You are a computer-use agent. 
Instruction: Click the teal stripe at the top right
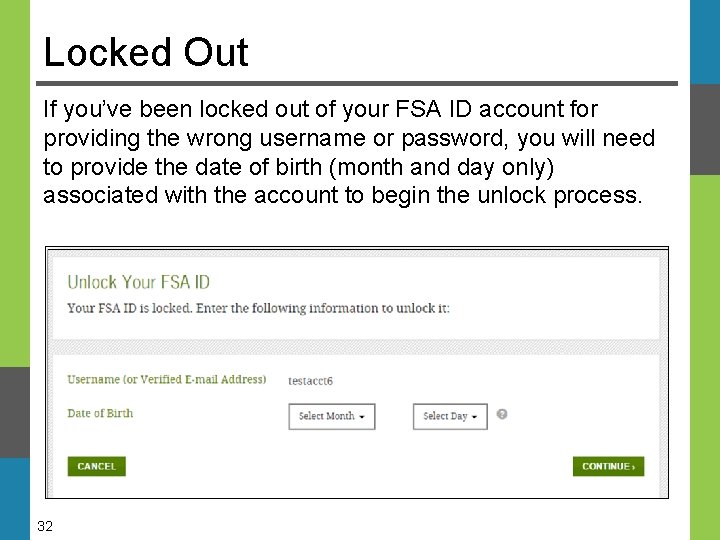tap(704, 40)
